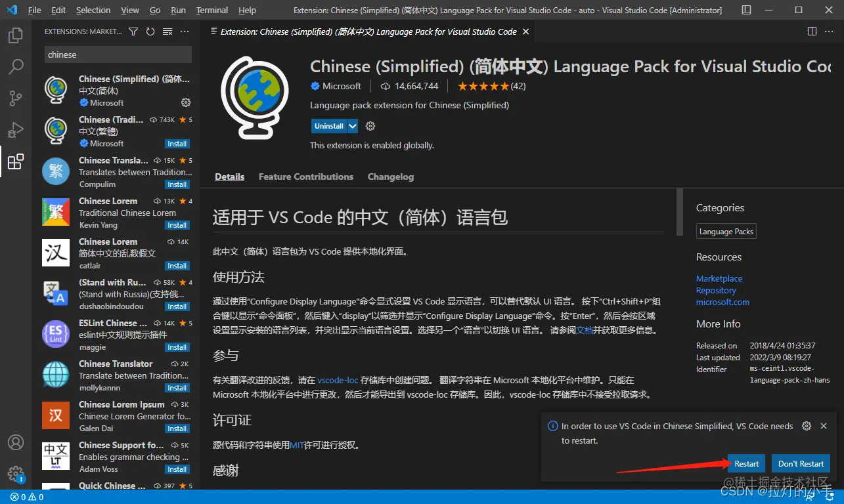Screen dimensions: 844x504
Task: Open the More Actions ellipsis in Extensions panel
Action: [x=185, y=31]
